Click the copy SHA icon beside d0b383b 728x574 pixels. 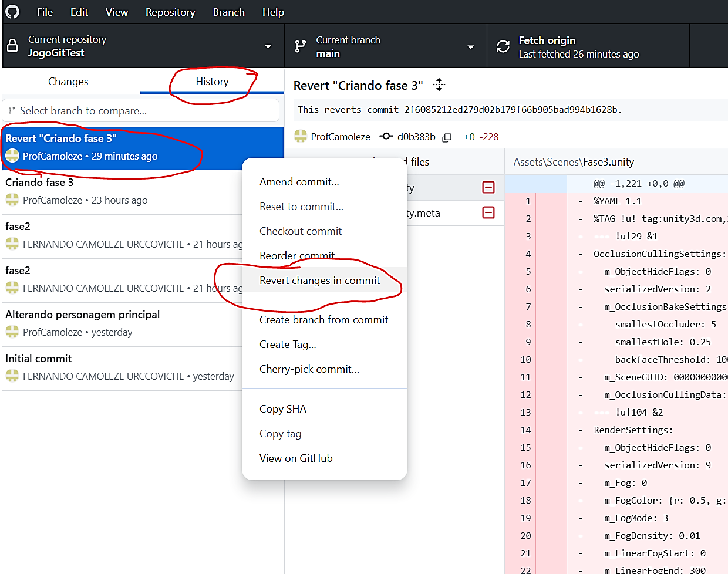[447, 137]
